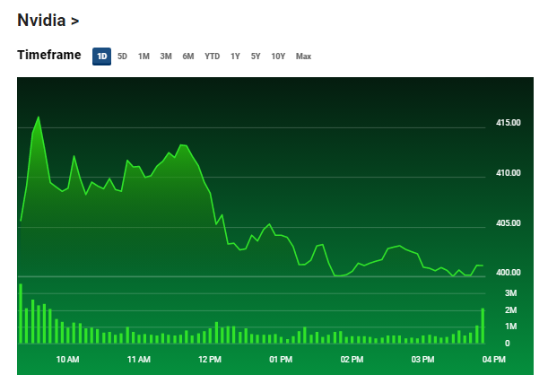The width and height of the screenshot is (548, 392).
Task: Click the 12 PM time axis label
Action: [209, 360]
